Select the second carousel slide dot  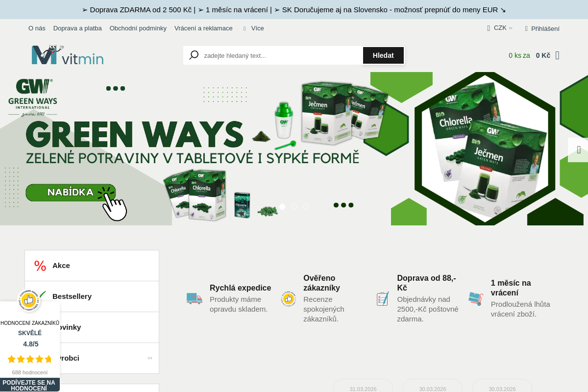click(294, 207)
